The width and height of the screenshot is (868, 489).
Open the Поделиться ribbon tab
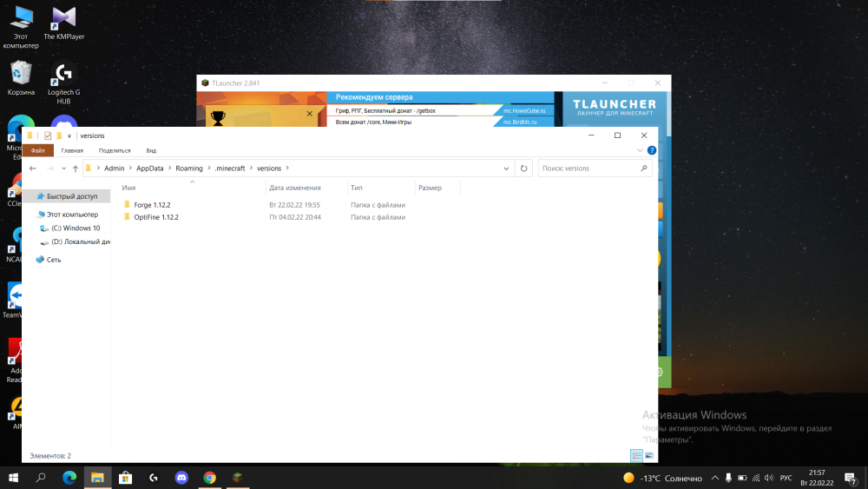[x=115, y=150]
